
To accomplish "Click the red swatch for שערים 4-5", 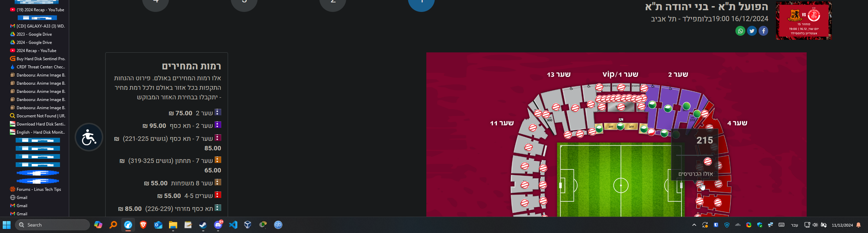I will pos(218,195).
